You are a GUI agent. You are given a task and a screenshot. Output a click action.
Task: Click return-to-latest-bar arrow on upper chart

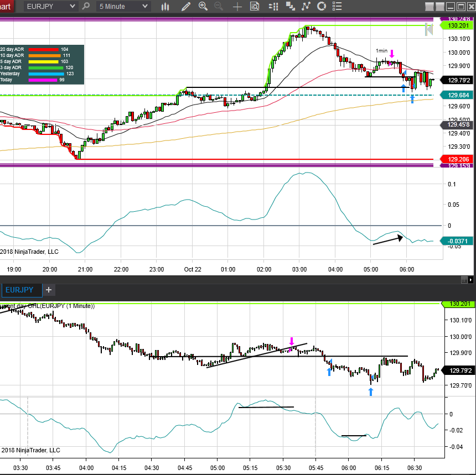point(429,29)
